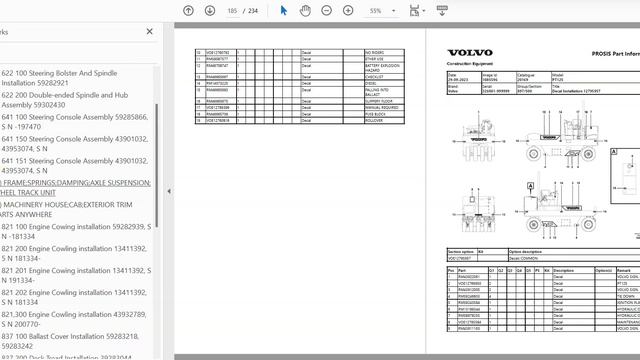
Task: Click the detail A callout box diagram
Action: [625, 176]
